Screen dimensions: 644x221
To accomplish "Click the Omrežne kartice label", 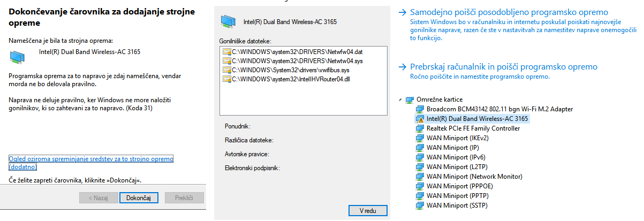I will pyautogui.click(x=439, y=100).
